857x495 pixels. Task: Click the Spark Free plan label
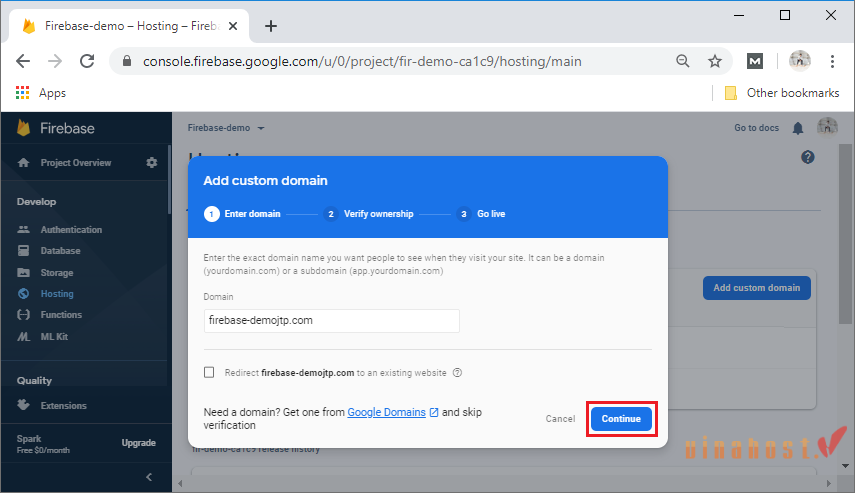pyautogui.click(x=43, y=444)
